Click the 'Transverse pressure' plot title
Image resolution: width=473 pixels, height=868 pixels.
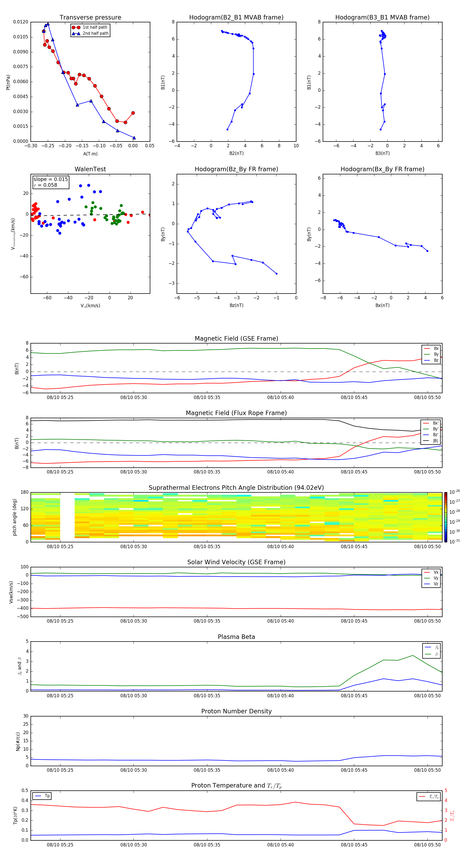coord(90,17)
